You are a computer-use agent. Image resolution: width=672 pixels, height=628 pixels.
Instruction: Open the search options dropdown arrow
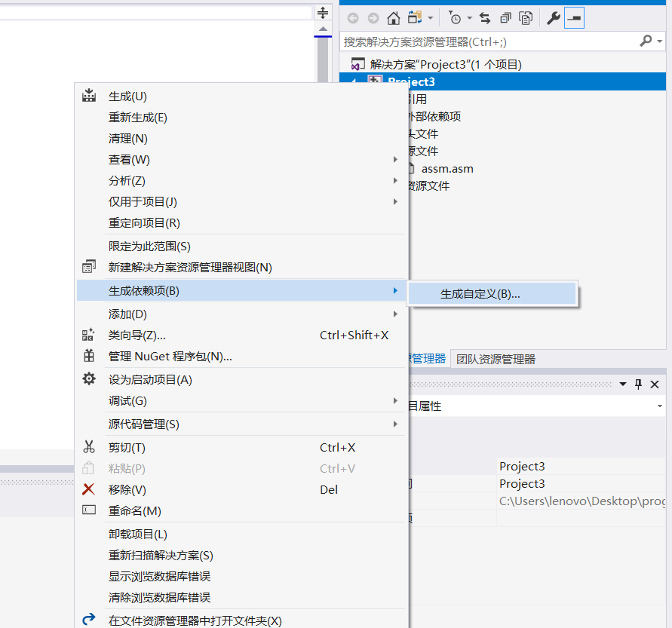(660, 41)
